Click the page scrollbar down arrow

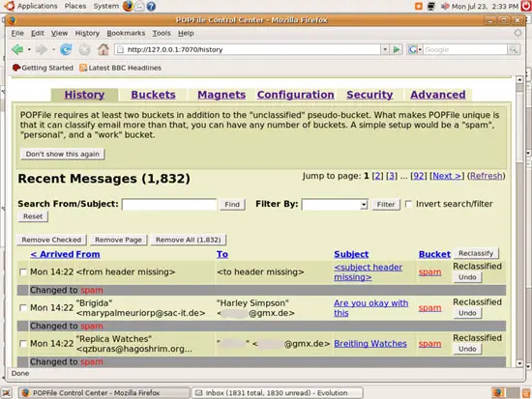pyautogui.click(x=519, y=364)
